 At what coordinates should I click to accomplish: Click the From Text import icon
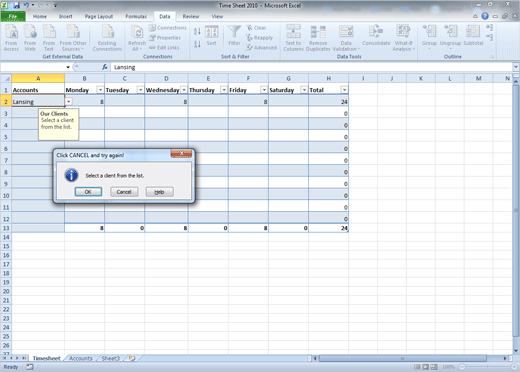tap(49, 38)
